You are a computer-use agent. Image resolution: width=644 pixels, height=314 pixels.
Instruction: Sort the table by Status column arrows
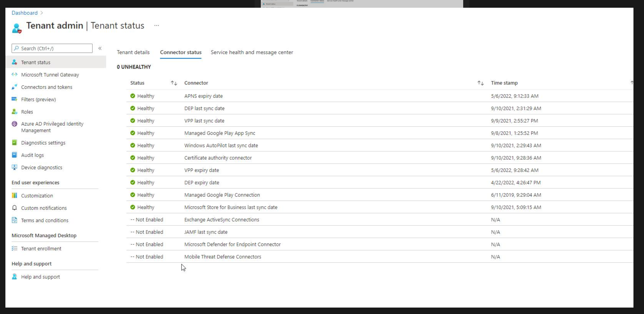(174, 83)
